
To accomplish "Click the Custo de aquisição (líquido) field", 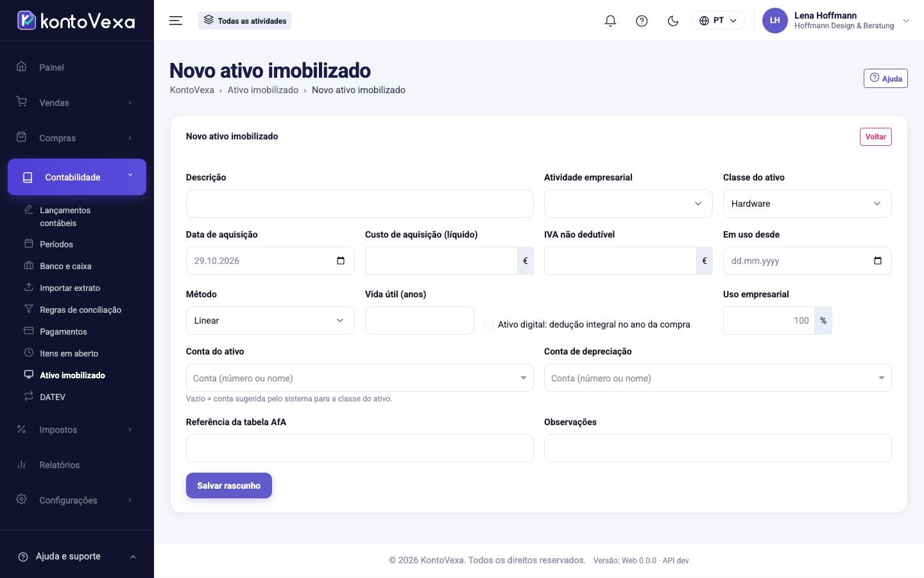I will point(441,261).
